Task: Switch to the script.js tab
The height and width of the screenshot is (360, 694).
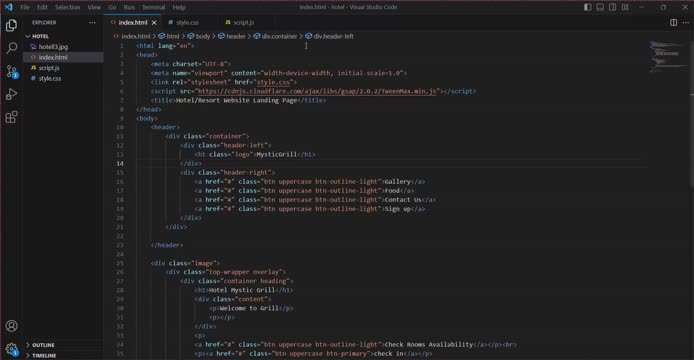Action: click(243, 23)
